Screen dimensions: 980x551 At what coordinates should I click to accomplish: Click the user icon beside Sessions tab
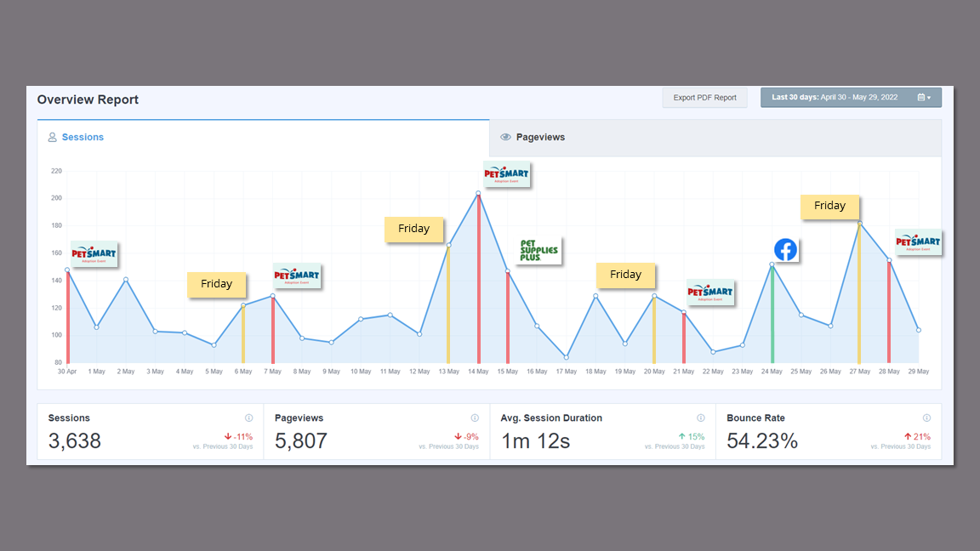tap(53, 138)
